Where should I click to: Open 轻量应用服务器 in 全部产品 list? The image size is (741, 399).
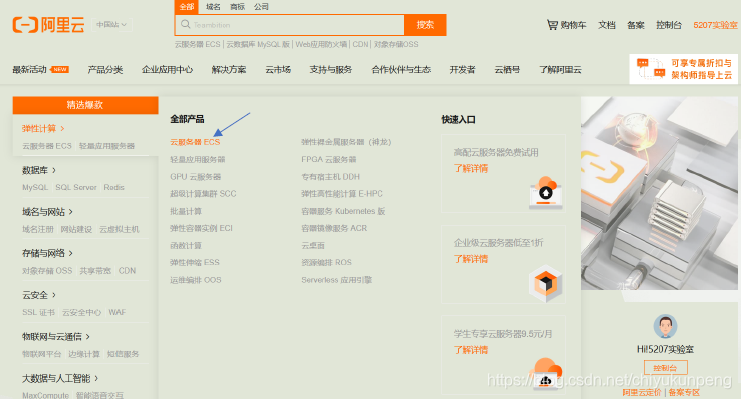[198, 159]
